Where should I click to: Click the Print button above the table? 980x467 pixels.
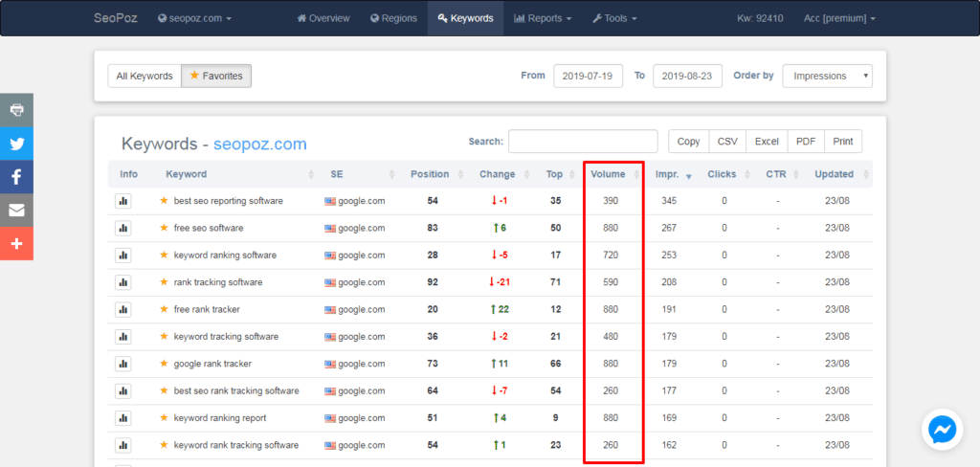click(x=843, y=142)
